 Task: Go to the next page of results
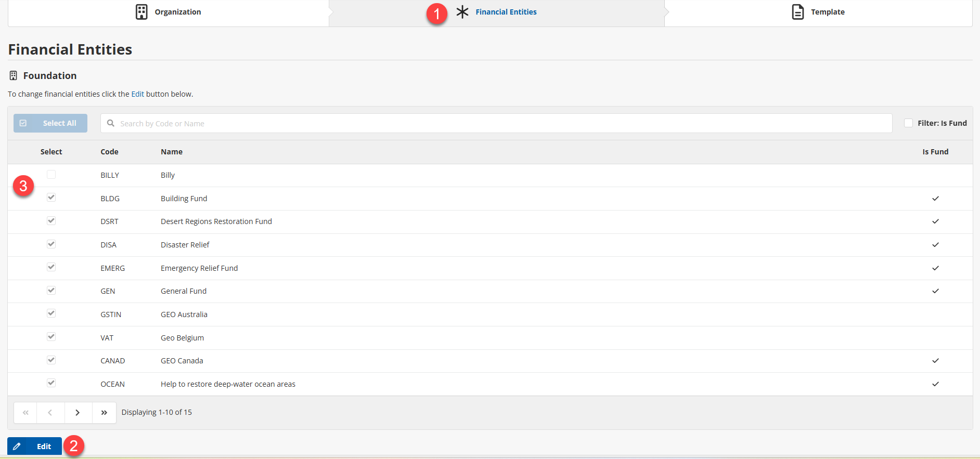tap(78, 413)
